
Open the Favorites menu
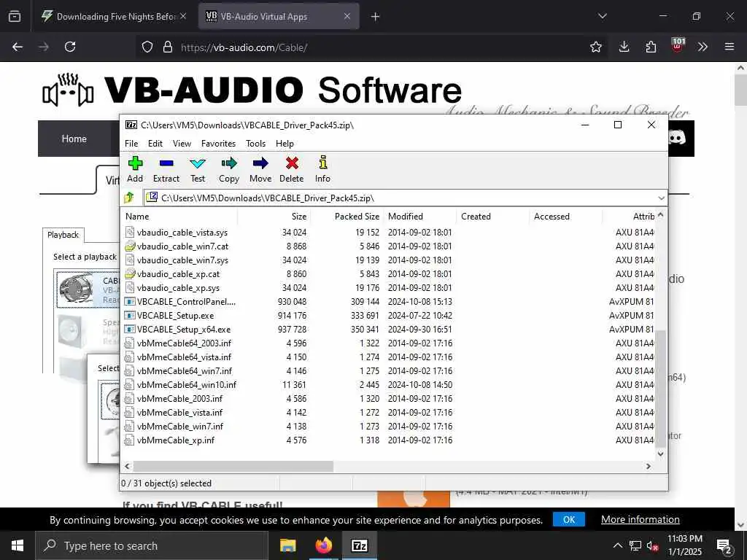[219, 144]
